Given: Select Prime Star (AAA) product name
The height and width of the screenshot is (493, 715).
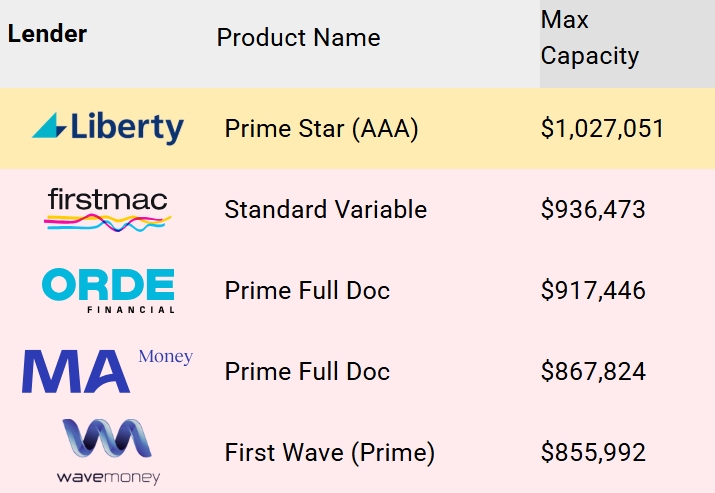Looking at the screenshot, I should tap(321, 129).
